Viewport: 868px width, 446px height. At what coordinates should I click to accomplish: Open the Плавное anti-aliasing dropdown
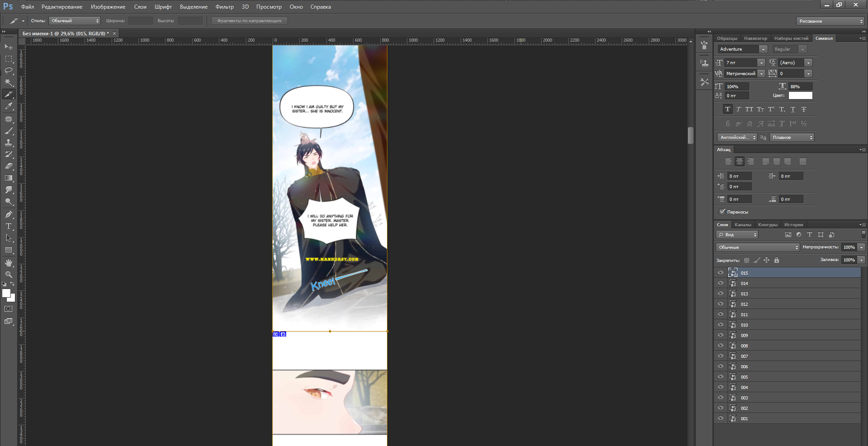pyautogui.click(x=792, y=137)
